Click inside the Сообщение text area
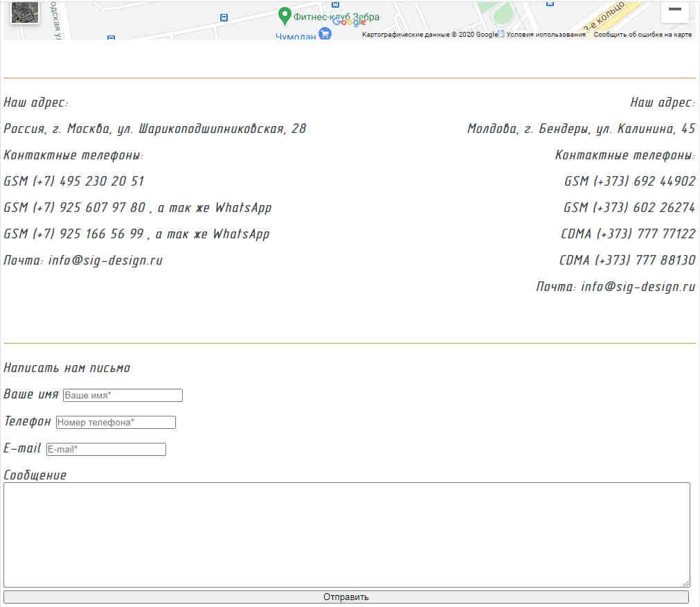Viewport: 700px width, 607px height. click(x=346, y=534)
